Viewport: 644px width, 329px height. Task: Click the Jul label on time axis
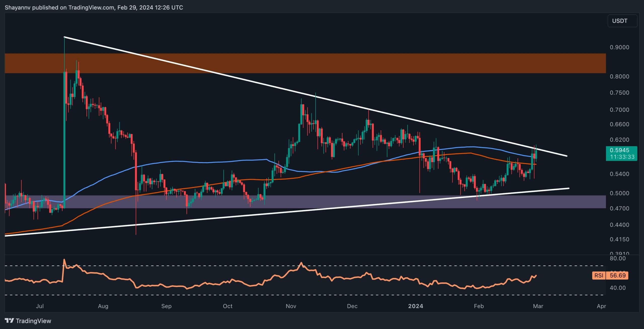click(40, 306)
